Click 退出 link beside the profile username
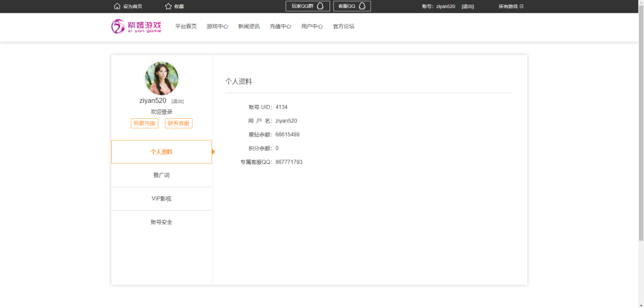Screen dimensions: 644x308 [x=177, y=101]
